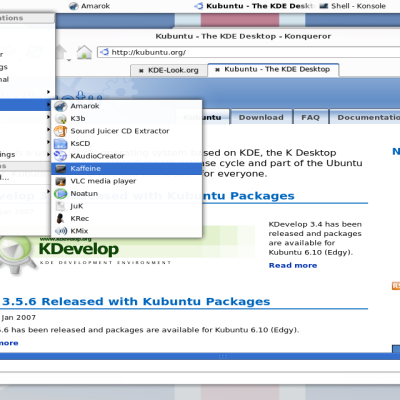Click the KRec microphone icon
This screenshot has width=400, height=400.
(61, 219)
